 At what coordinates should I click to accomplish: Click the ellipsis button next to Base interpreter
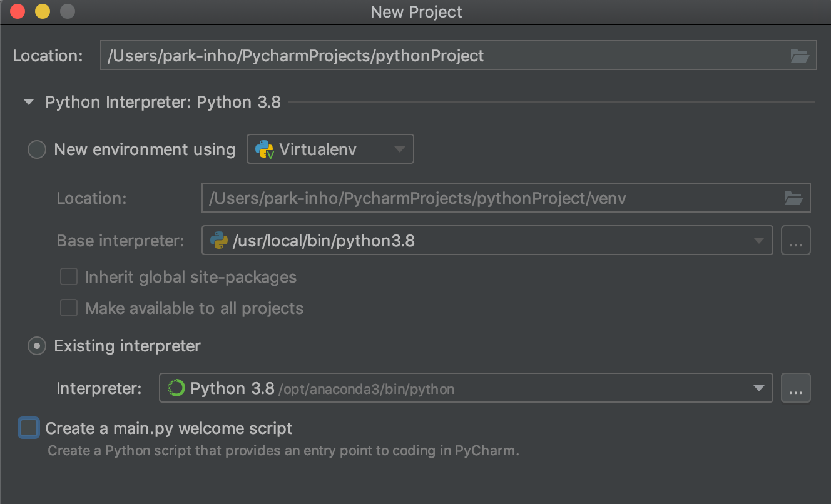(796, 241)
